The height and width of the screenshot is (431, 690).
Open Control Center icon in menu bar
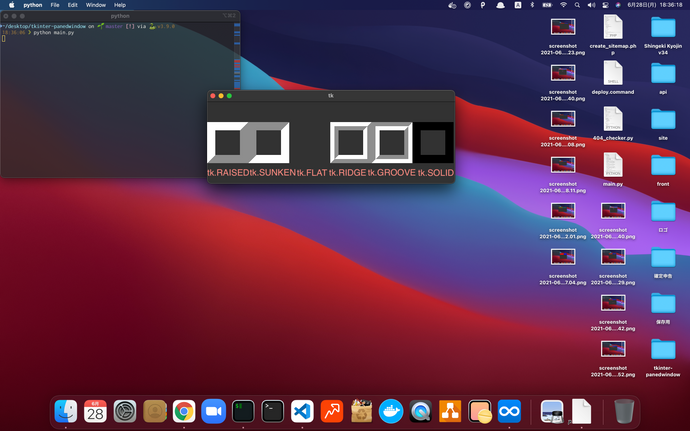[x=606, y=5]
